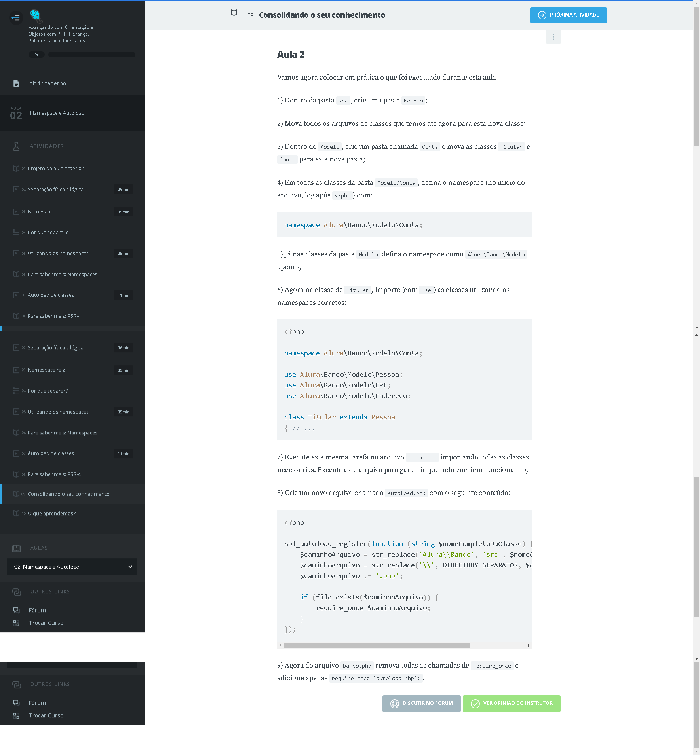This screenshot has height=755, width=700.
Task: Open the Aula 02 Namespace e Autoload header
Action: click(72, 113)
